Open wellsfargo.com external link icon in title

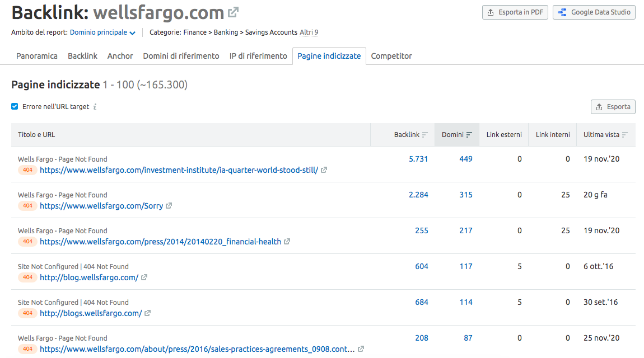click(234, 12)
